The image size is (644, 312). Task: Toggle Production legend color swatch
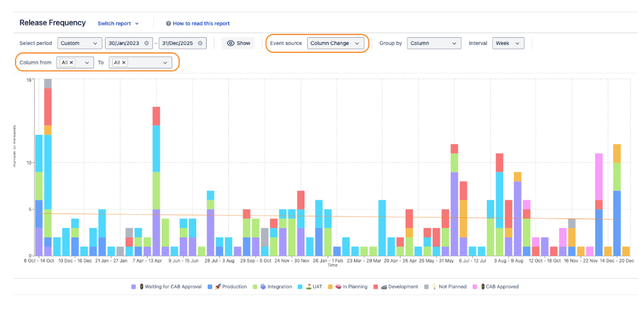click(210, 286)
